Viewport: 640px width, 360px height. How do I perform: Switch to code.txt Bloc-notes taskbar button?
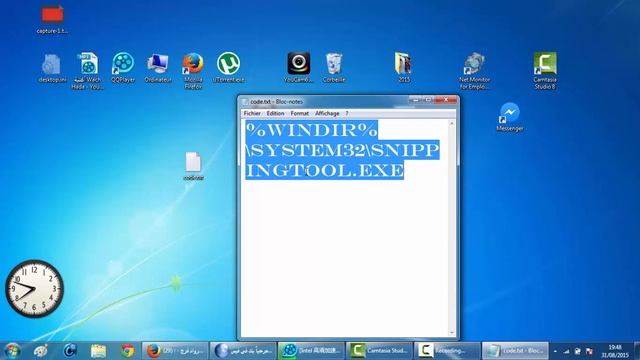[x=515, y=351]
